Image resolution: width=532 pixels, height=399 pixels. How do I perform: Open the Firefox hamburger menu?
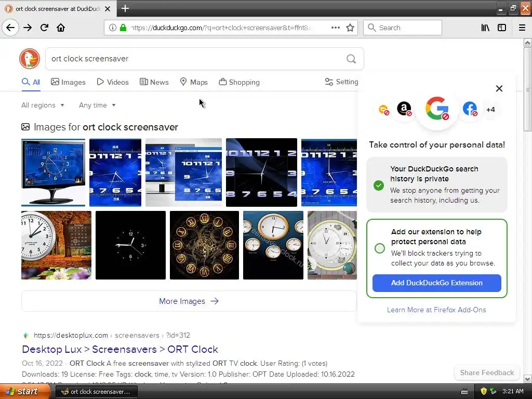pos(522,28)
